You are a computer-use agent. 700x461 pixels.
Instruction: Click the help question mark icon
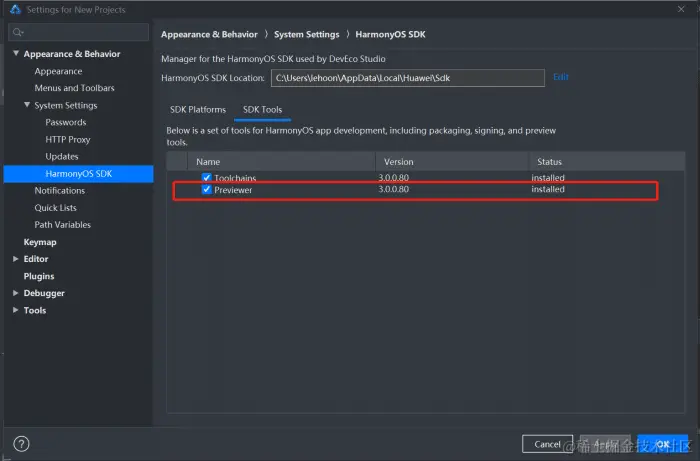click(x=21, y=444)
